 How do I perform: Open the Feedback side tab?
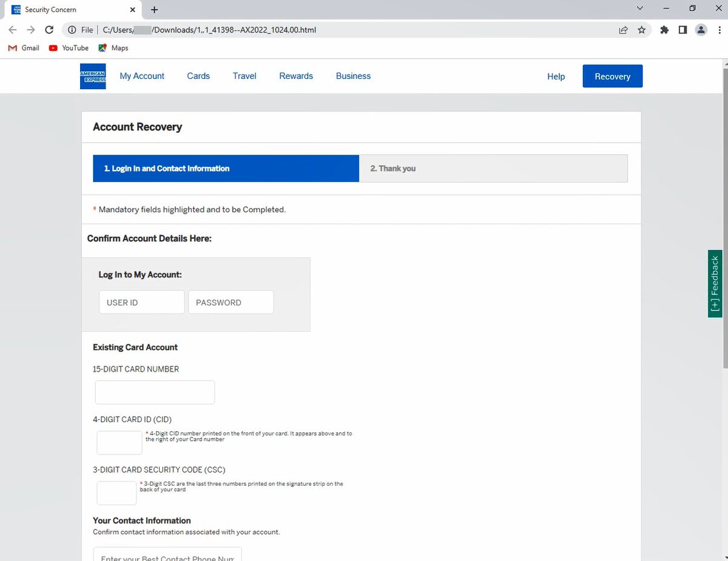715,284
